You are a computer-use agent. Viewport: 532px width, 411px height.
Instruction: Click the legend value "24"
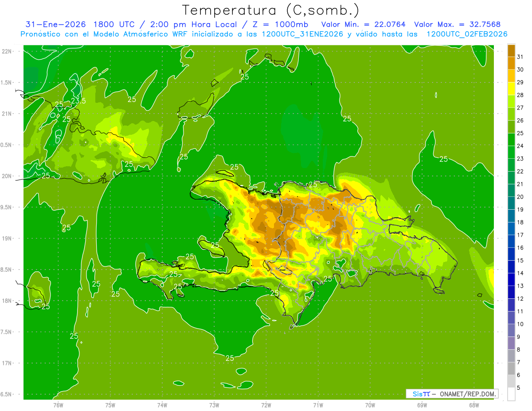(x=520, y=146)
